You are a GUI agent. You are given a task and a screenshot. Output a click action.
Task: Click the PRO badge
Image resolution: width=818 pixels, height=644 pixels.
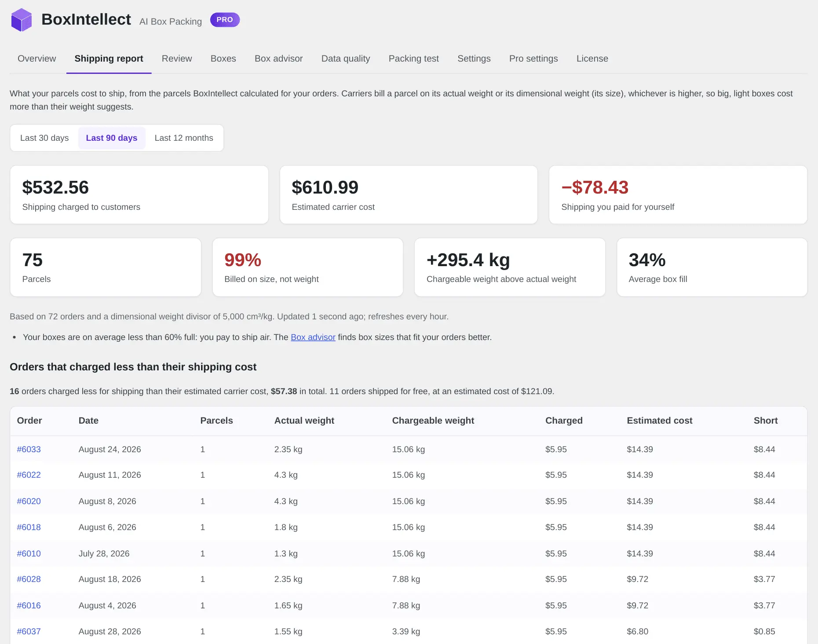[x=225, y=20]
